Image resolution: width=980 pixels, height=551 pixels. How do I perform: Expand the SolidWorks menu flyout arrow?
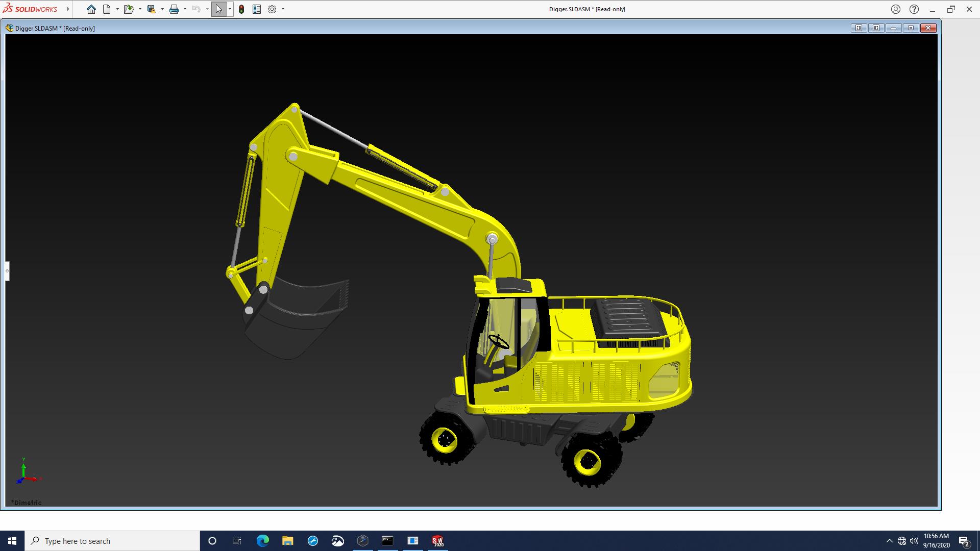click(68, 9)
